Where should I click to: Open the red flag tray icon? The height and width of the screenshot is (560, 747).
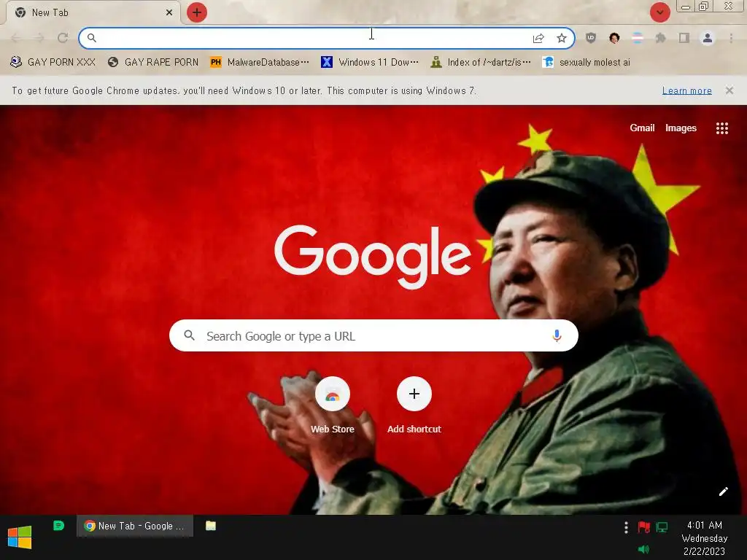pos(643,526)
